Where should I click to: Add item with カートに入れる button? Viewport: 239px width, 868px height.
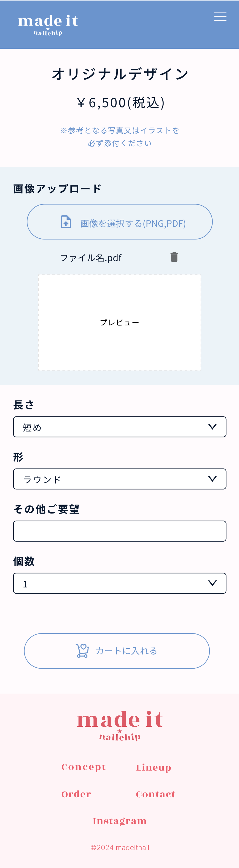click(x=117, y=651)
